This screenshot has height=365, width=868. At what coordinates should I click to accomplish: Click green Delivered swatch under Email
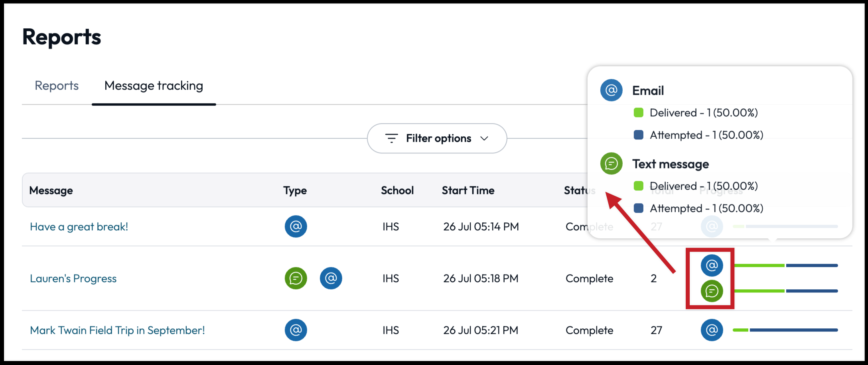[x=638, y=113]
